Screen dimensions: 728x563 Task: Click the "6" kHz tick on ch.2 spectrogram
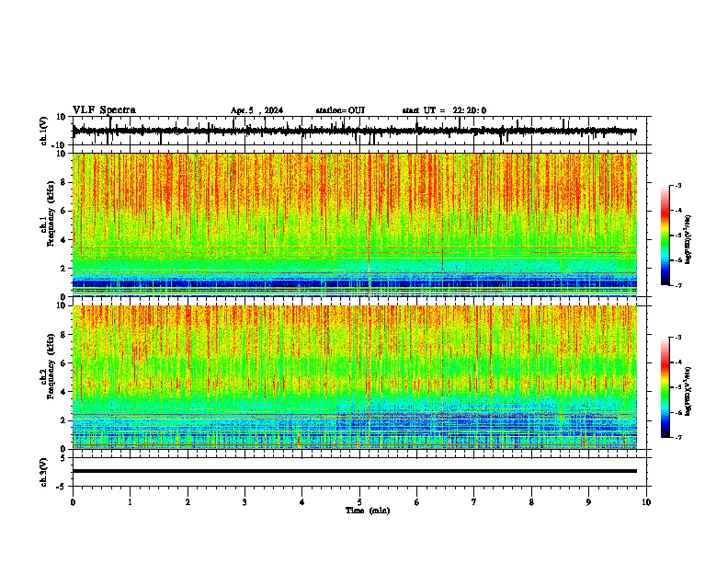[x=64, y=363]
